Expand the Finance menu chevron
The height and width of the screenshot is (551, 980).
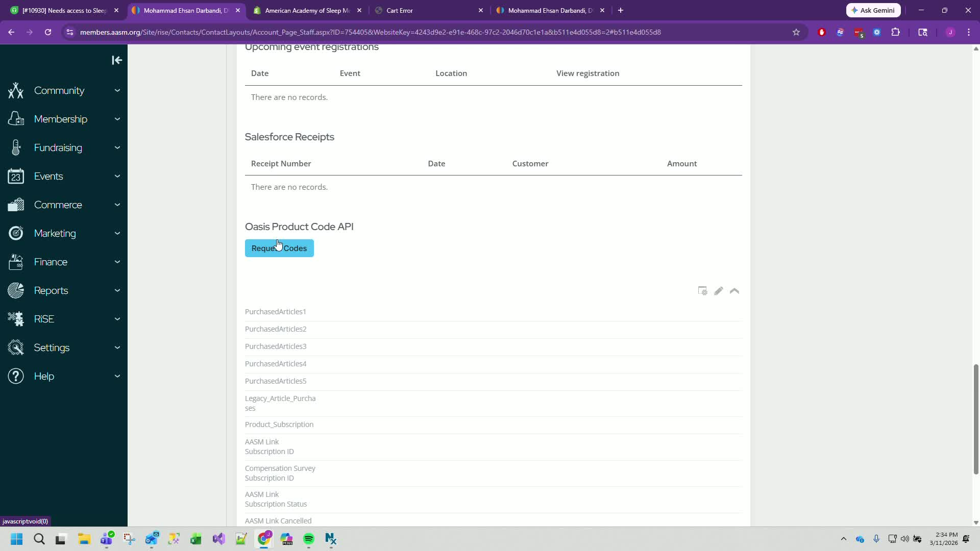coord(117,262)
